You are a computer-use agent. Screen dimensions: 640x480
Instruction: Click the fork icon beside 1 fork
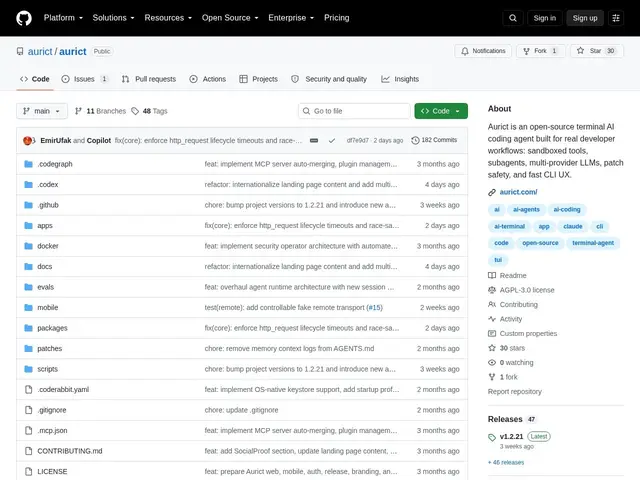(x=492, y=377)
